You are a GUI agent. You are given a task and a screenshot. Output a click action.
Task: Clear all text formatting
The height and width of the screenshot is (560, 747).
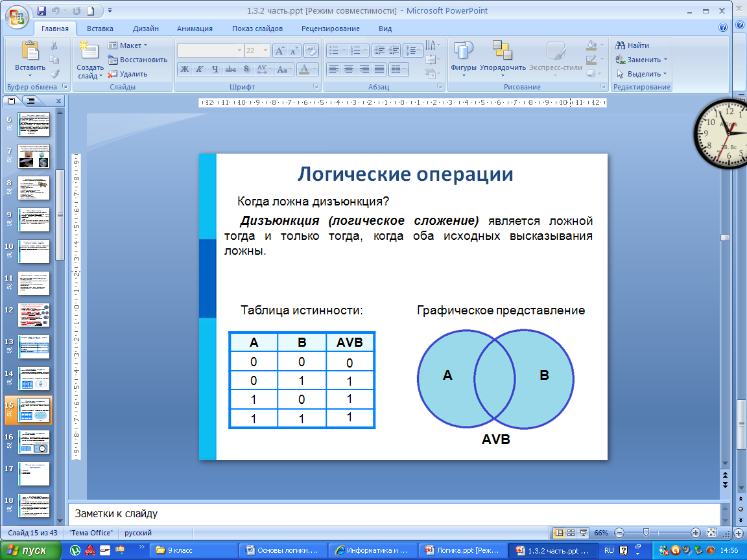(x=311, y=51)
